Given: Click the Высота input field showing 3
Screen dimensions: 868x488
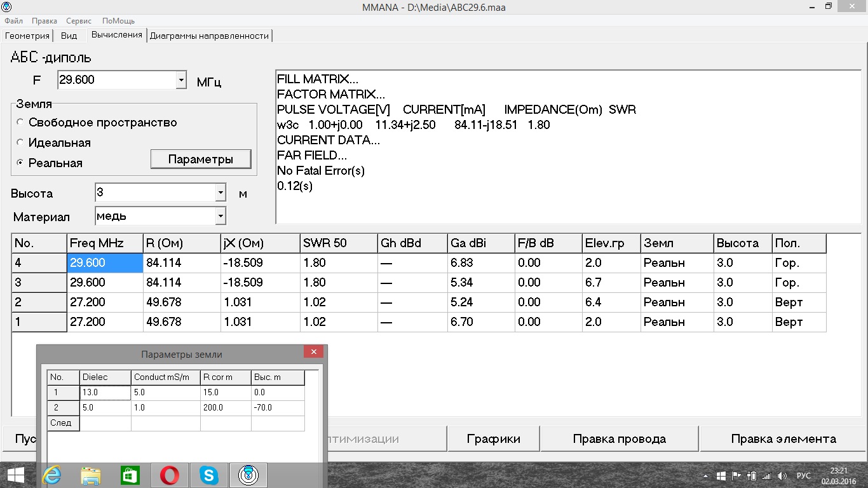Looking at the screenshot, I should point(154,193).
